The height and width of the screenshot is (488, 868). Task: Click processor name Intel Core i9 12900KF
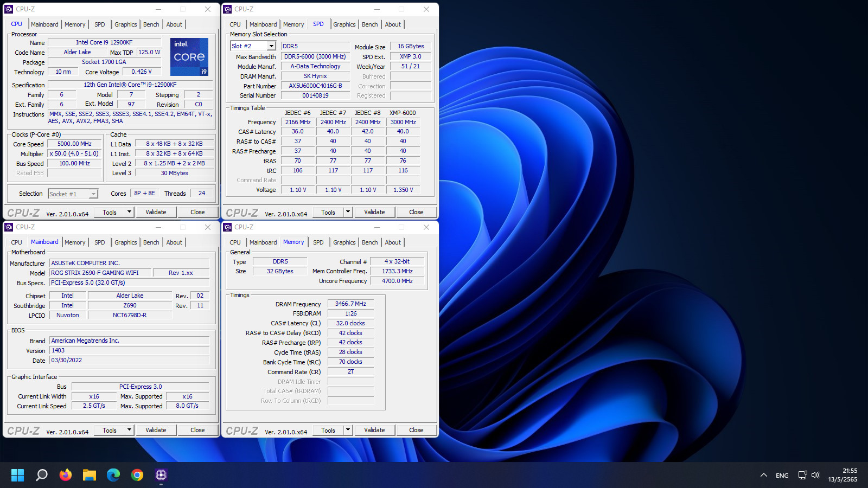coord(104,42)
